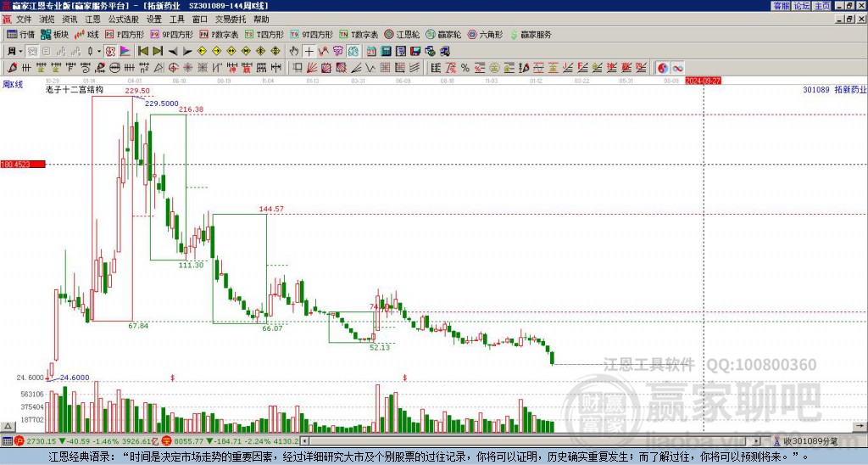
Task: Select the zigzag wave line tool
Action: (x=370, y=68)
